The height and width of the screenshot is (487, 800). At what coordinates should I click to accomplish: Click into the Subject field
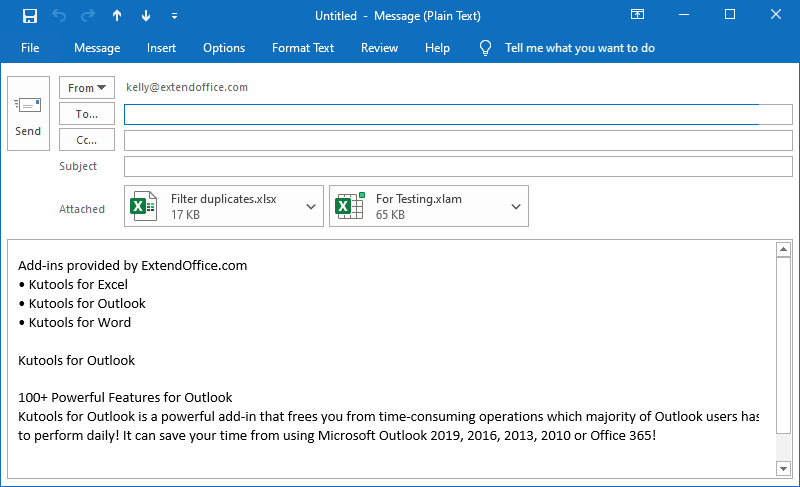pos(457,166)
